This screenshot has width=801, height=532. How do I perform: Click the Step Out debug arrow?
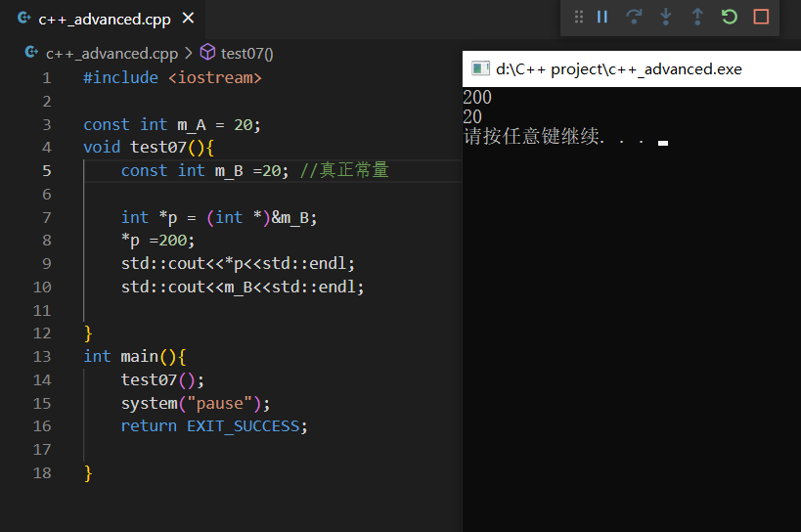tap(697, 17)
